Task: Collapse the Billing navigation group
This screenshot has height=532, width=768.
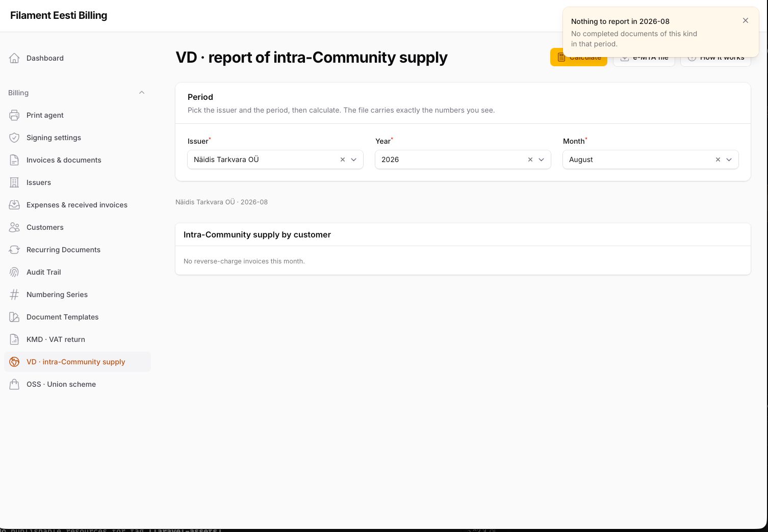Action: pos(142,93)
